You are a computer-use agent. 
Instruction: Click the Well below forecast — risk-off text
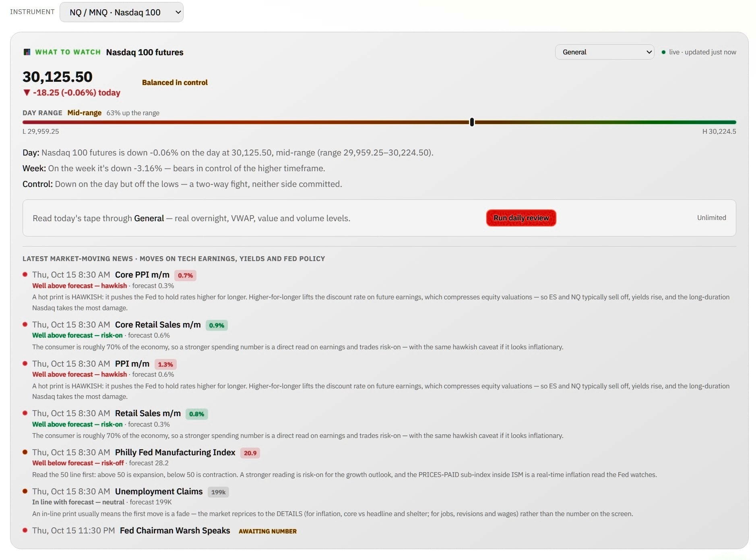(x=78, y=463)
